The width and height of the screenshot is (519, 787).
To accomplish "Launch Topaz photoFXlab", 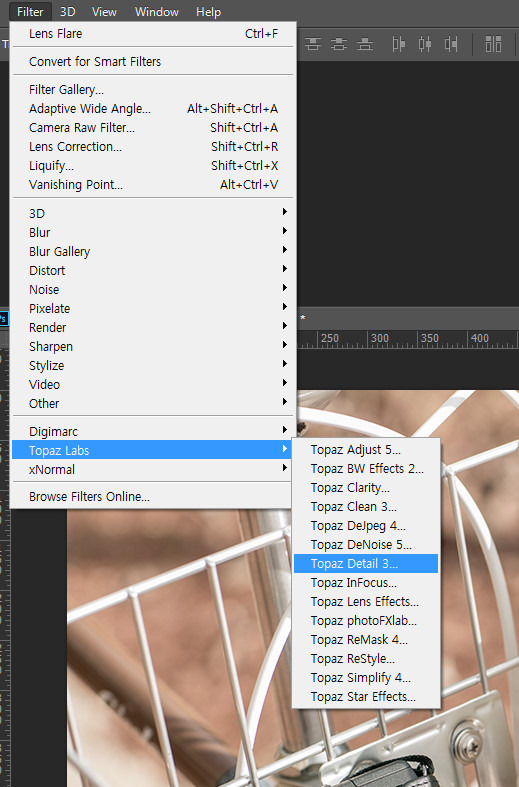I will (366, 621).
